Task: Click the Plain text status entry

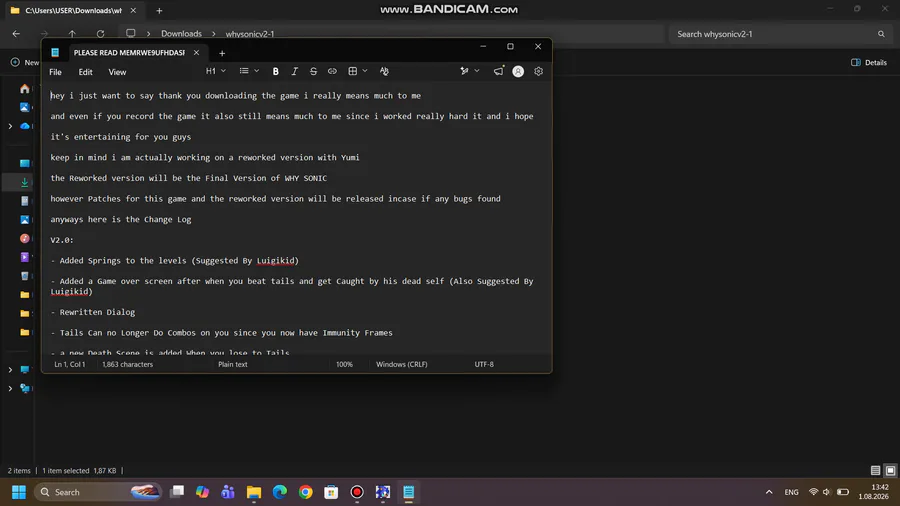Action: [232, 364]
